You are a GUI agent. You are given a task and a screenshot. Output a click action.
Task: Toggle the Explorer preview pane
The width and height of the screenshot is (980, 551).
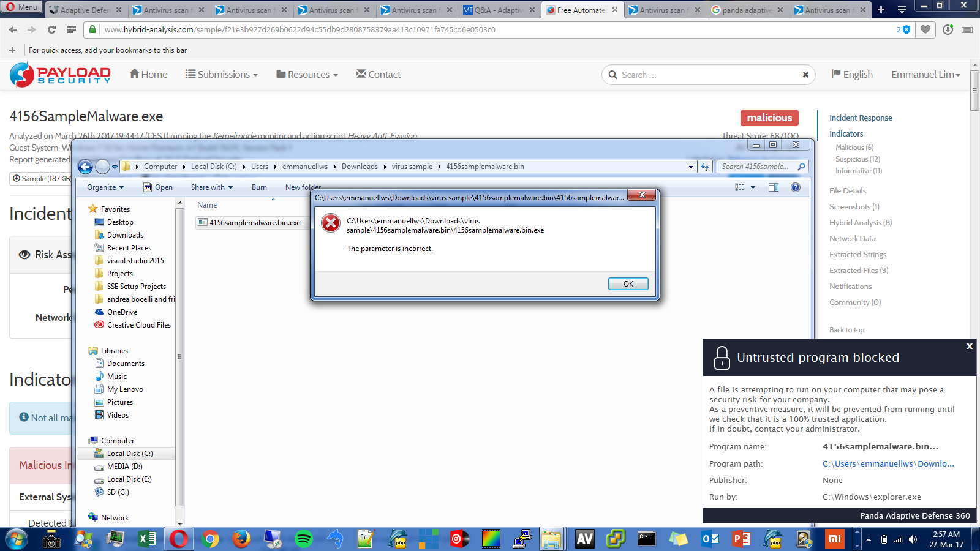pyautogui.click(x=774, y=187)
